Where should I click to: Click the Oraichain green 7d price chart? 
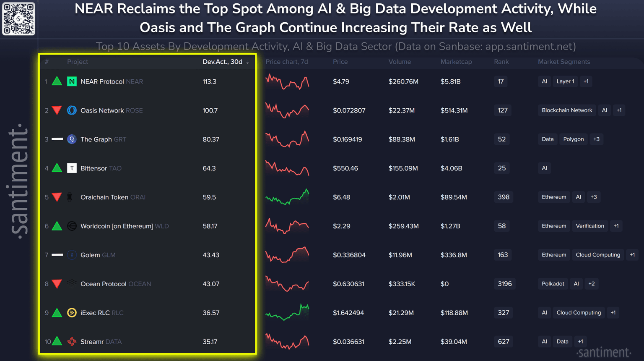click(x=287, y=197)
